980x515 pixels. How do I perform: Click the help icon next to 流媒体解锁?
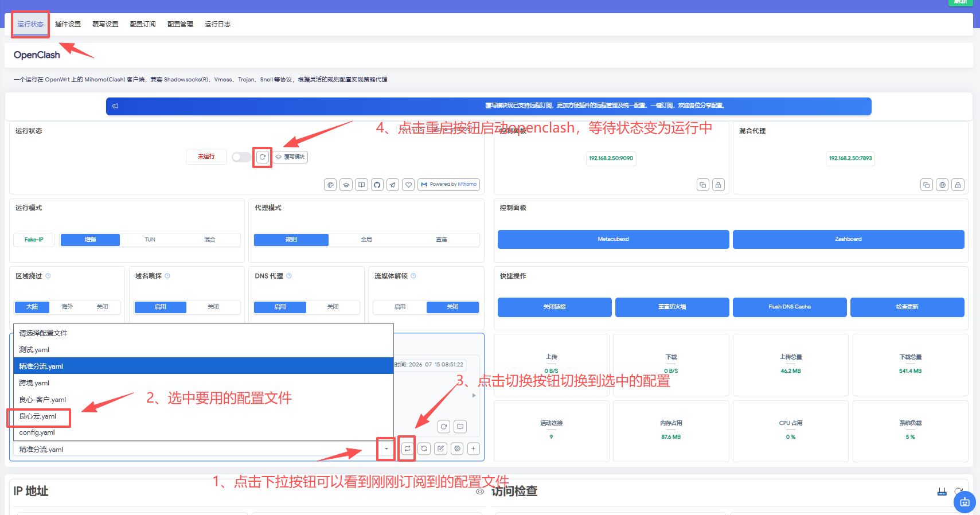(x=413, y=276)
